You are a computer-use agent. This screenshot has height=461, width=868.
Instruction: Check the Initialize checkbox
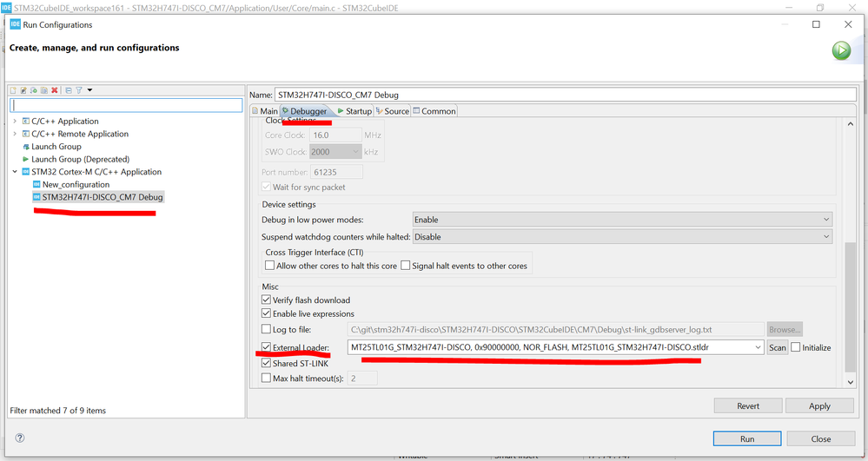click(796, 347)
